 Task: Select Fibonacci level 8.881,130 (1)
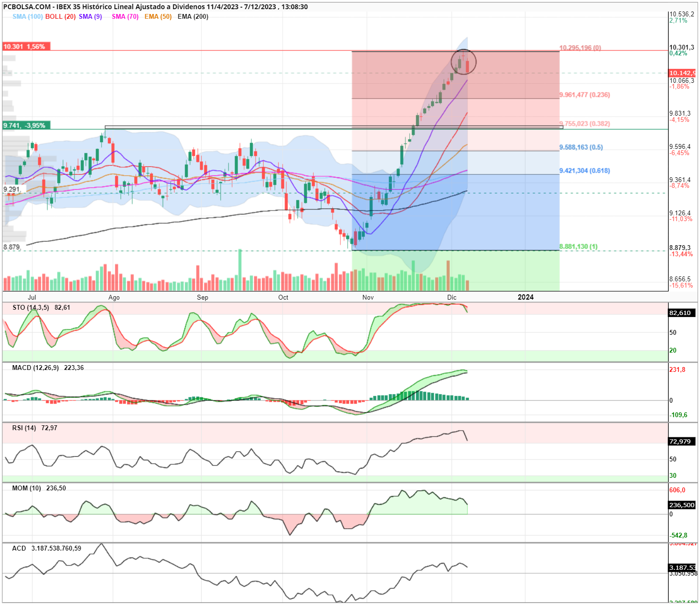coord(578,247)
